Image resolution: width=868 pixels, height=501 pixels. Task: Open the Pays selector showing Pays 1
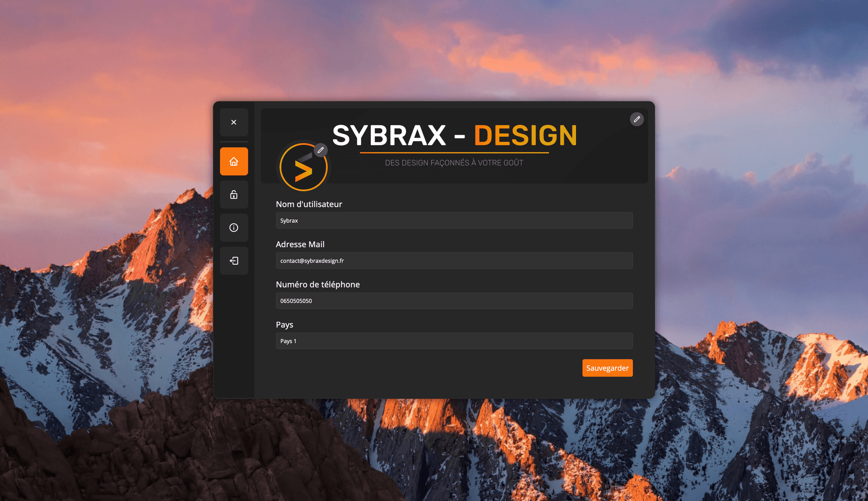[454, 341]
